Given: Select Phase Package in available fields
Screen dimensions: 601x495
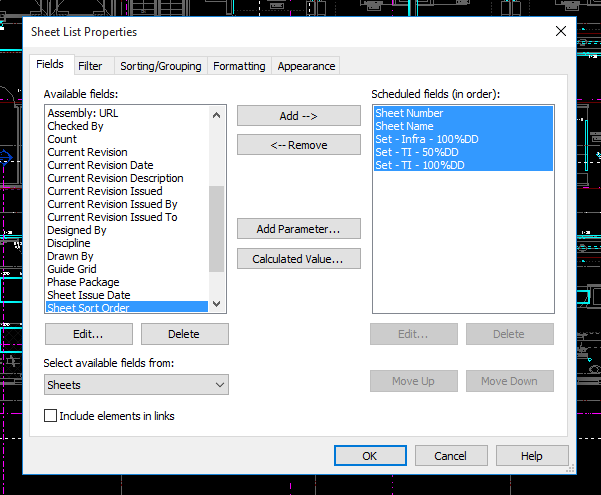Looking at the screenshot, I should [x=83, y=282].
